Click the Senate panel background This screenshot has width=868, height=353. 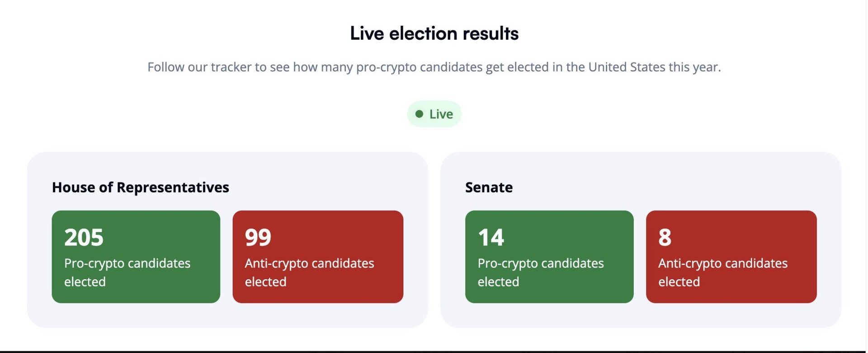click(641, 315)
